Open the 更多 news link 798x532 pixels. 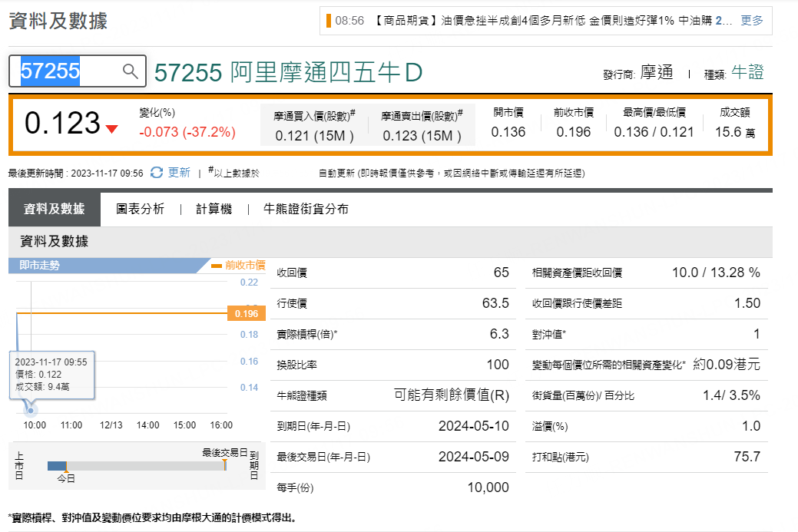[752, 21]
